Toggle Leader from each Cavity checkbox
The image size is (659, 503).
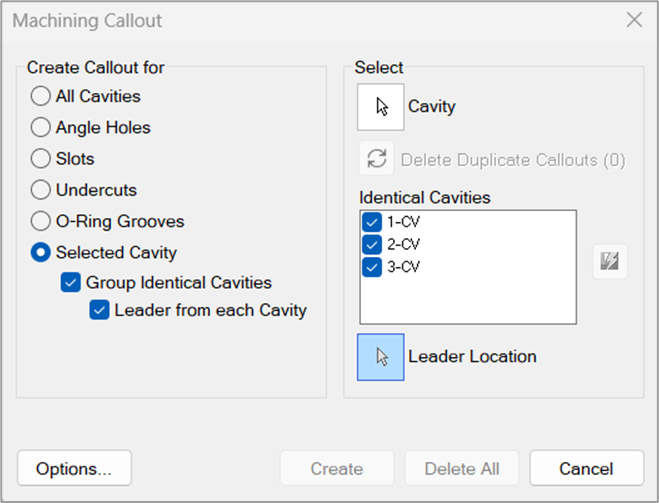point(99,310)
